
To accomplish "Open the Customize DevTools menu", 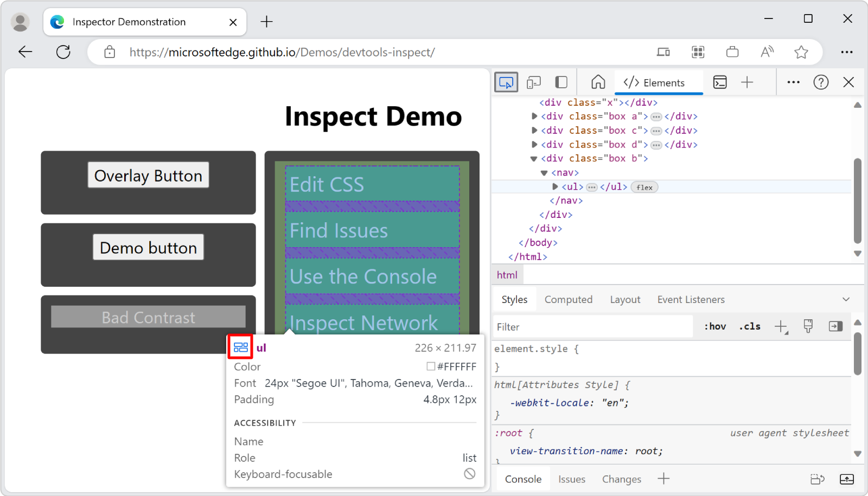I will coord(793,82).
